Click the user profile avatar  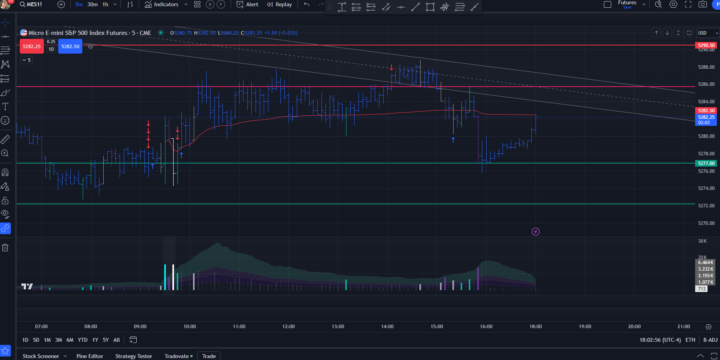coord(5,4)
